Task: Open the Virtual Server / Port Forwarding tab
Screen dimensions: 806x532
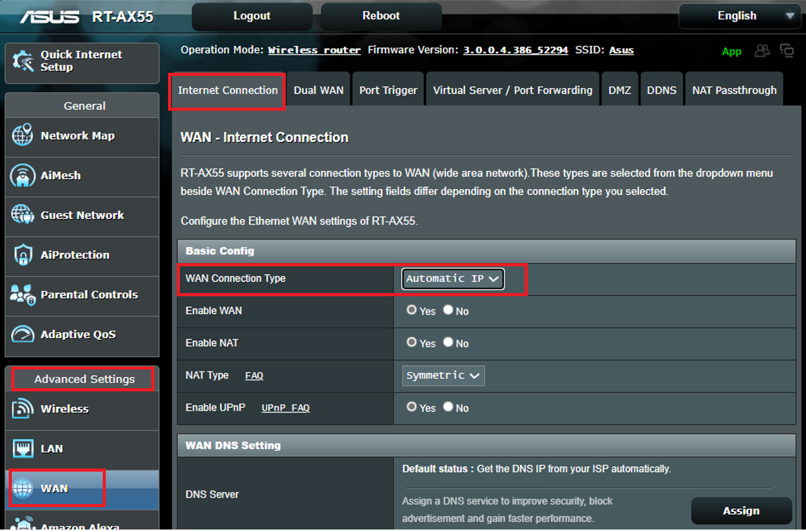Action: [x=513, y=89]
